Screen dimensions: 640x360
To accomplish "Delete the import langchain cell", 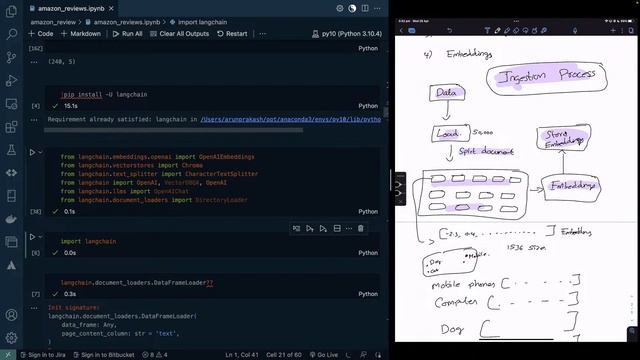I will [360, 229].
